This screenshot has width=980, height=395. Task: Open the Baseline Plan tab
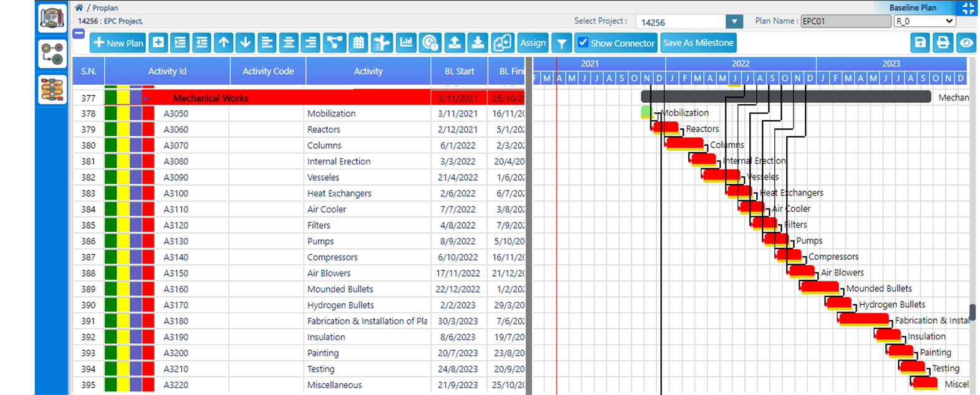click(x=913, y=7)
